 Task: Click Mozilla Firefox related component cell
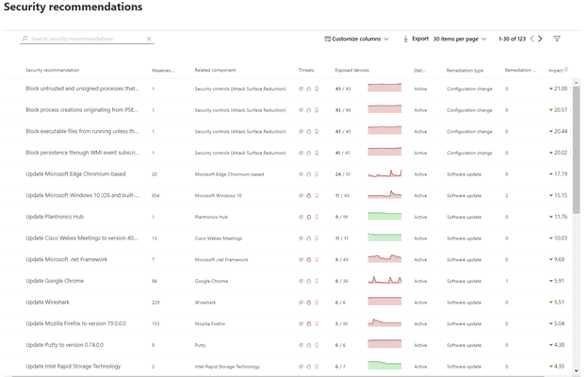210,324
